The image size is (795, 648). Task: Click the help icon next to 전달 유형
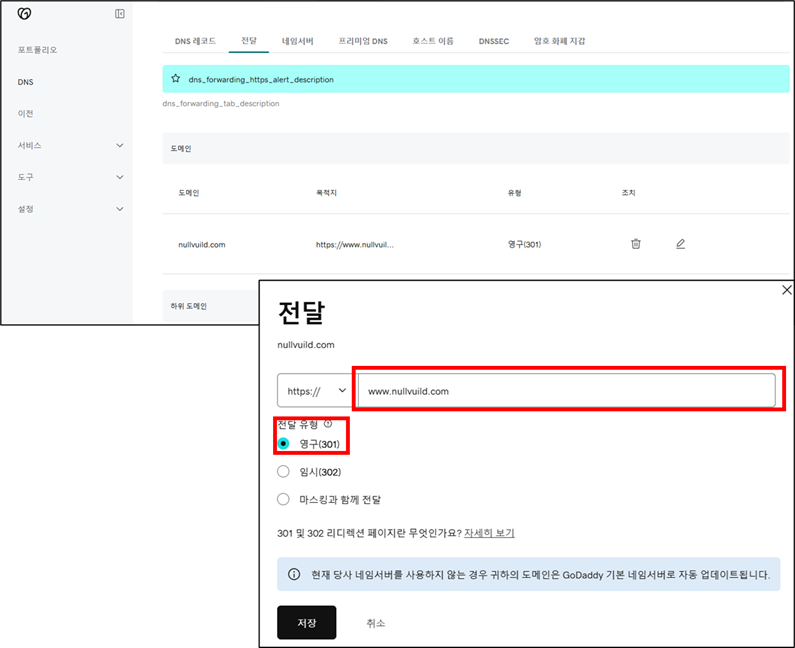point(328,424)
